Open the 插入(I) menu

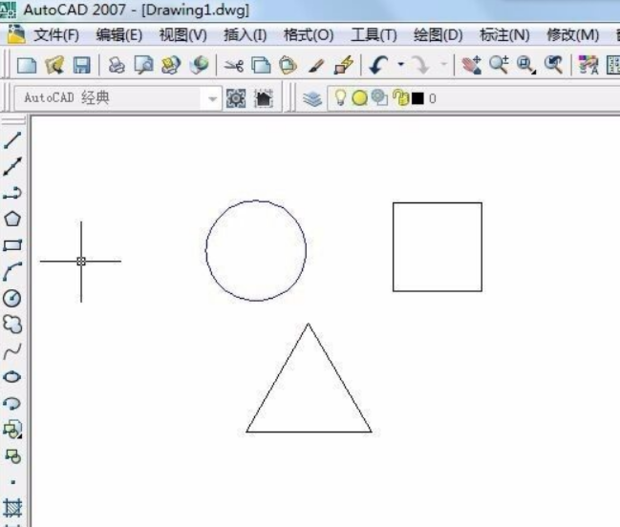pyautogui.click(x=245, y=35)
